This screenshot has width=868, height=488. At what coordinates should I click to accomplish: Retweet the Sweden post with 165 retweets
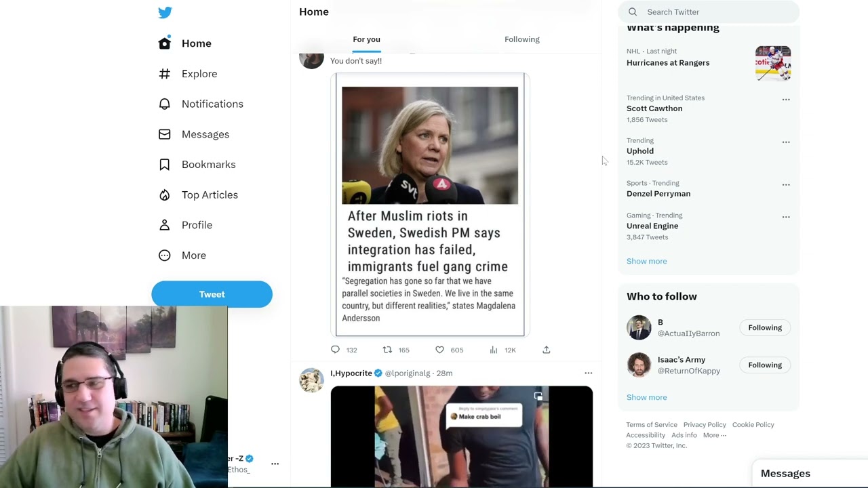tap(387, 350)
